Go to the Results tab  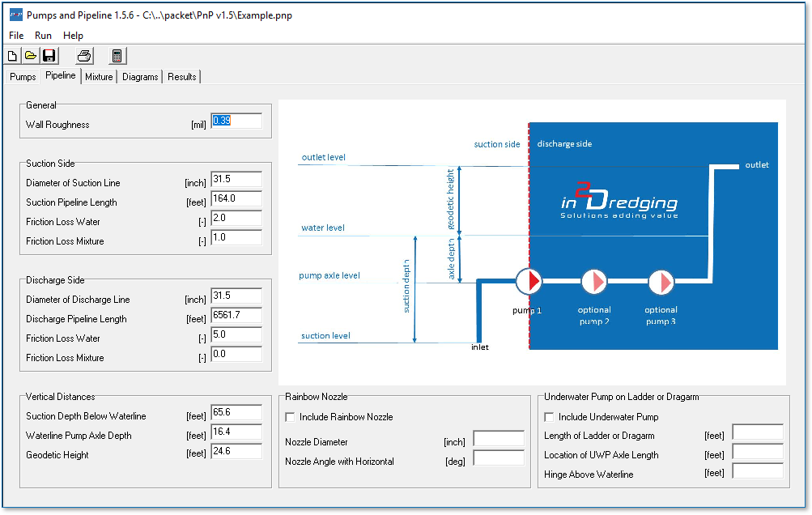[182, 77]
